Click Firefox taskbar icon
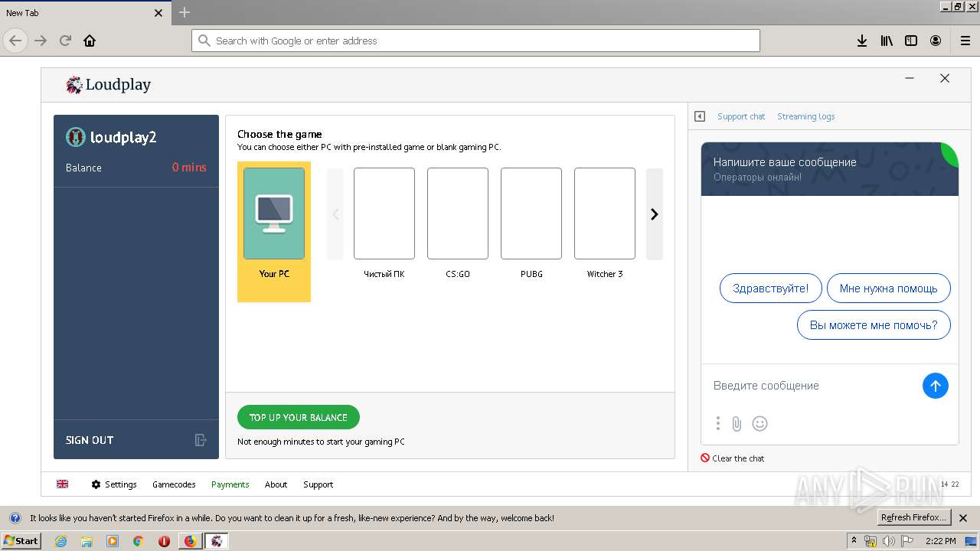Image resolution: width=980 pixels, height=551 pixels. [190, 541]
